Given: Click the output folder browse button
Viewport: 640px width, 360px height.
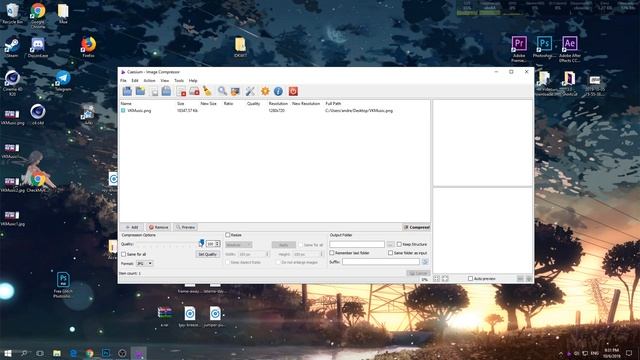Looking at the screenshot, I should click(x=390, y=244).
